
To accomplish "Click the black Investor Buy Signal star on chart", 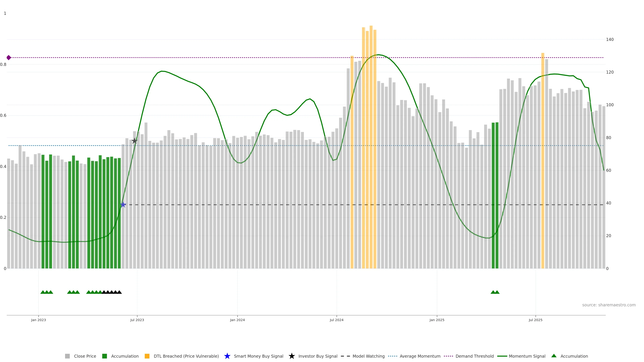I will pos(135,141).
